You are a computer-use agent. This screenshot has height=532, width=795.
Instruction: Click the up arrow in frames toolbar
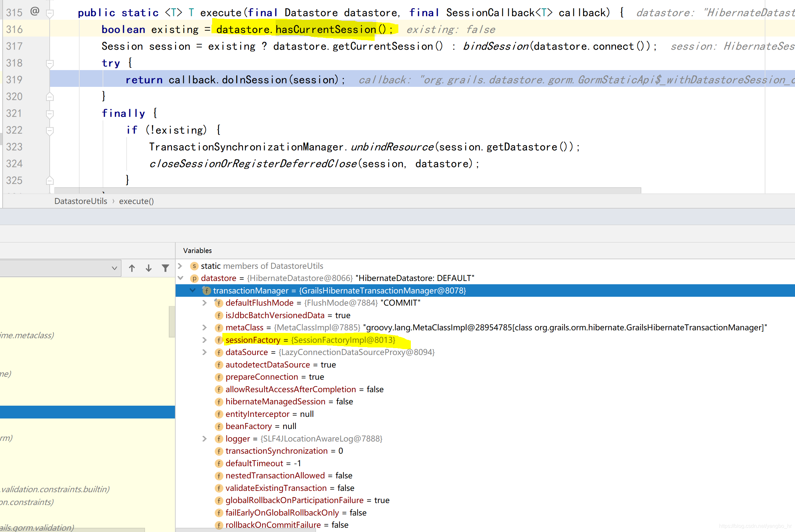click(132, 268)
